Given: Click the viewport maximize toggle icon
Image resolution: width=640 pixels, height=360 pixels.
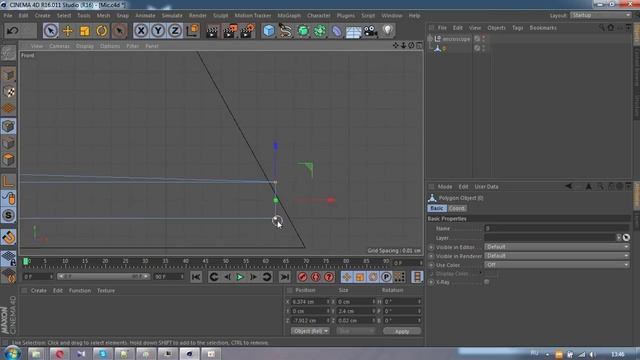Looking at the screenshot, I should [x=419, y=45].
